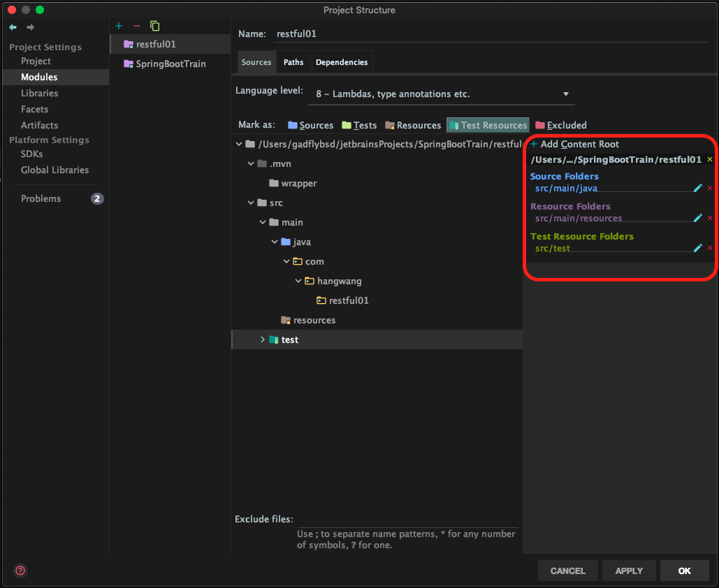The image size is (719, 588).
Task: Click the Exclude files input field
Action: click(407, 520)
